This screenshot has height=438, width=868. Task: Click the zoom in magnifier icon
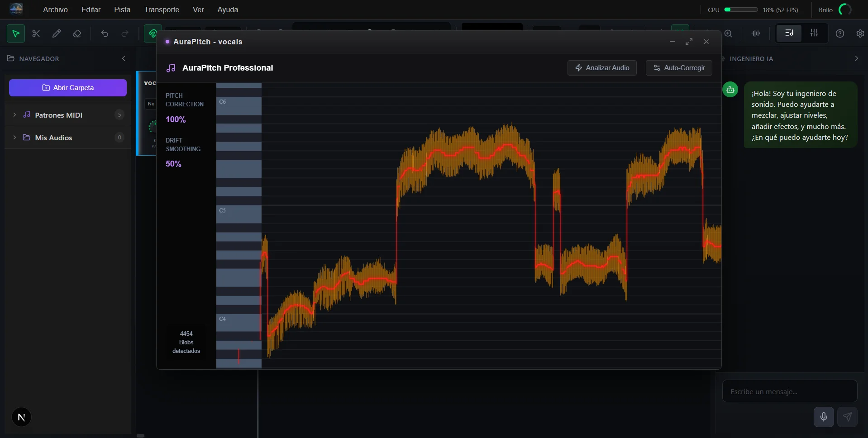click(x=728, y=33)
